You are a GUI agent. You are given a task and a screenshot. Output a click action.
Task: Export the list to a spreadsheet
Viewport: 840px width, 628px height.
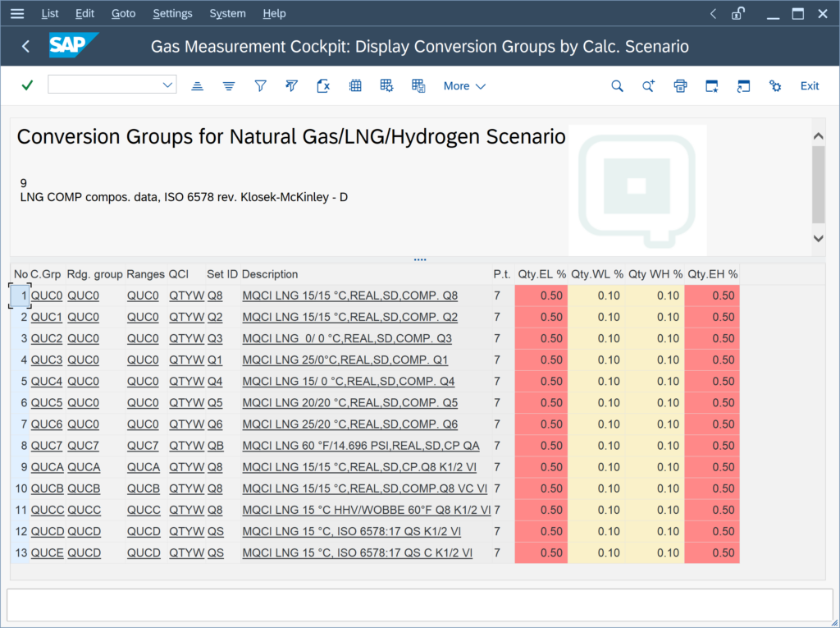coord(323,86)
